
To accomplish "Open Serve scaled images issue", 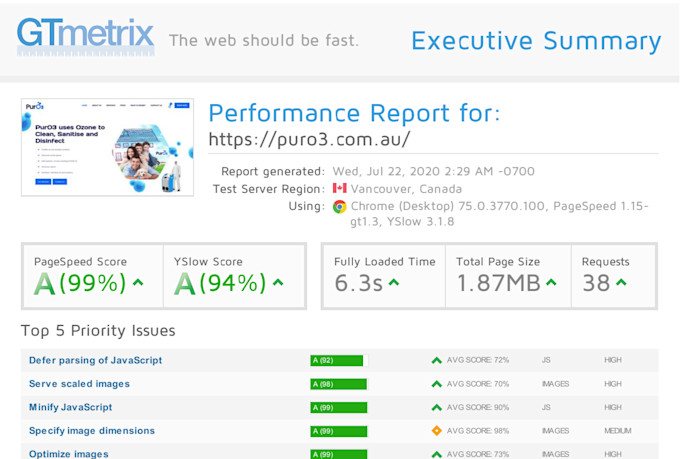I will coord(79,384).
